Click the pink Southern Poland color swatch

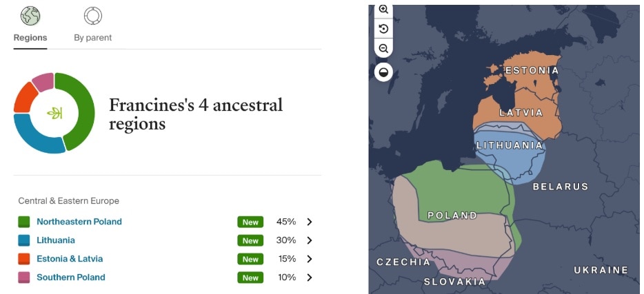(x=24, y=277)
